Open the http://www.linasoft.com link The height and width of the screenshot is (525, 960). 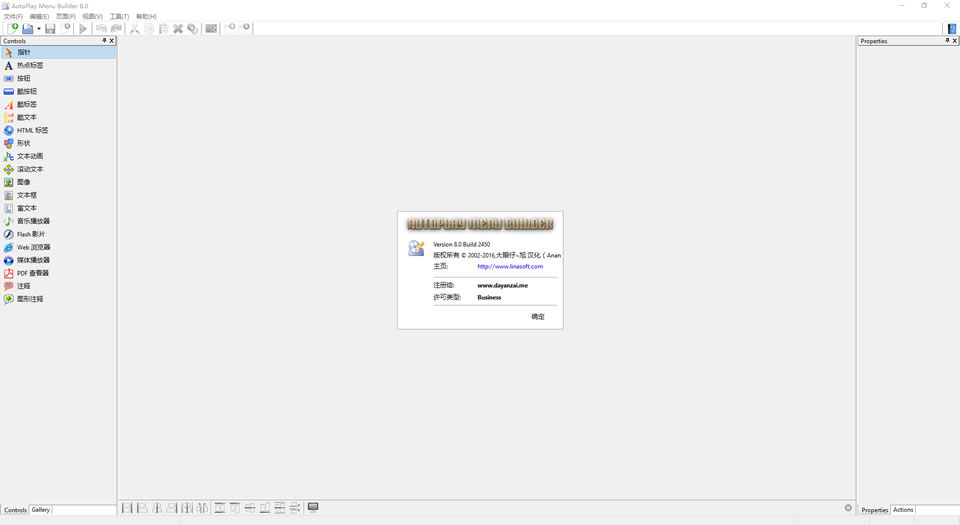[x=510, y=266]
